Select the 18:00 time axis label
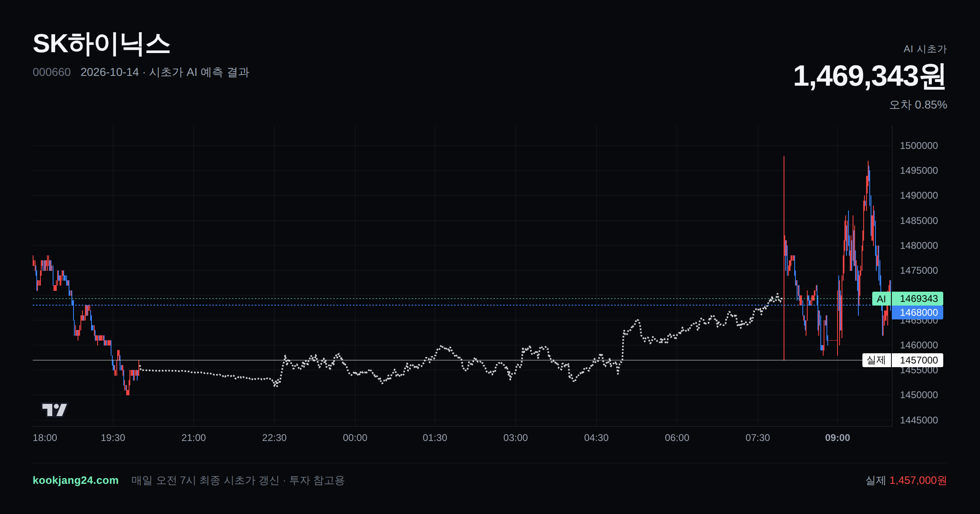This screenshot has height=514, width=980. pos(45,438)
